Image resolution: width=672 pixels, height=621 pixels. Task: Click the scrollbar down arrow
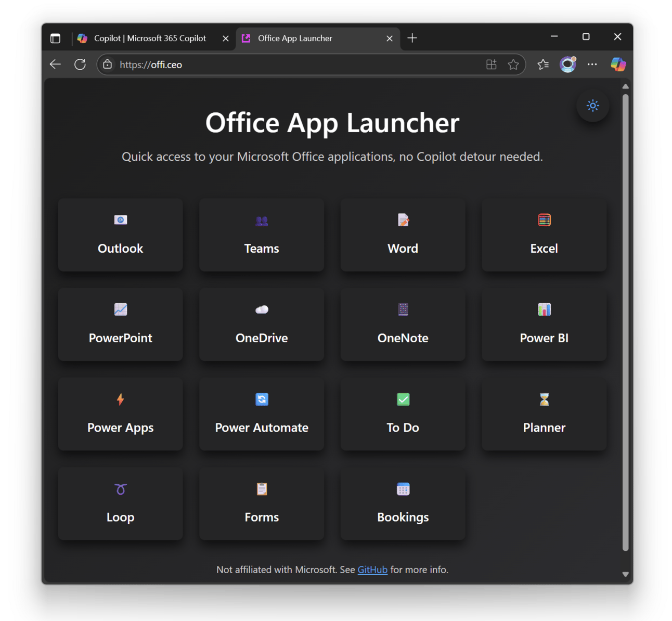[625, 574]
